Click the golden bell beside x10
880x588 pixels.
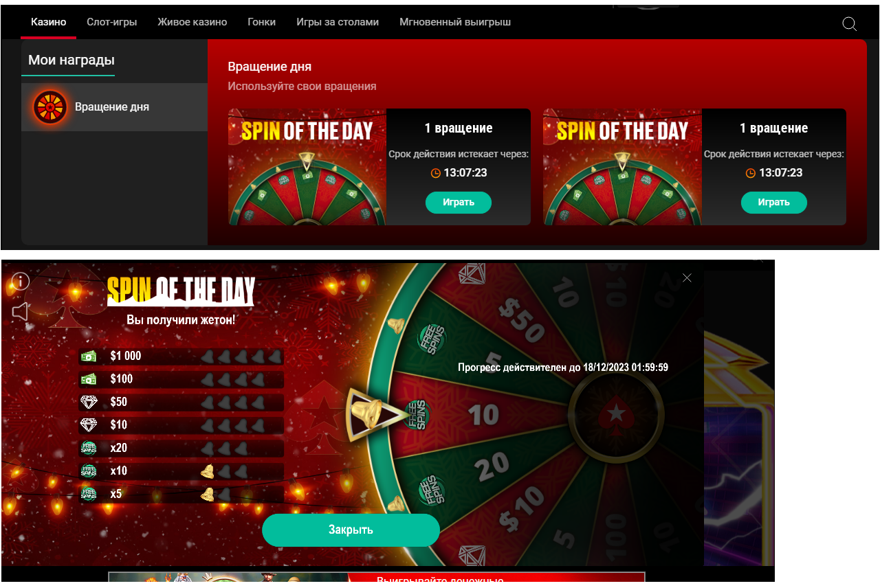pyautogui.click(x=207, y=471)
